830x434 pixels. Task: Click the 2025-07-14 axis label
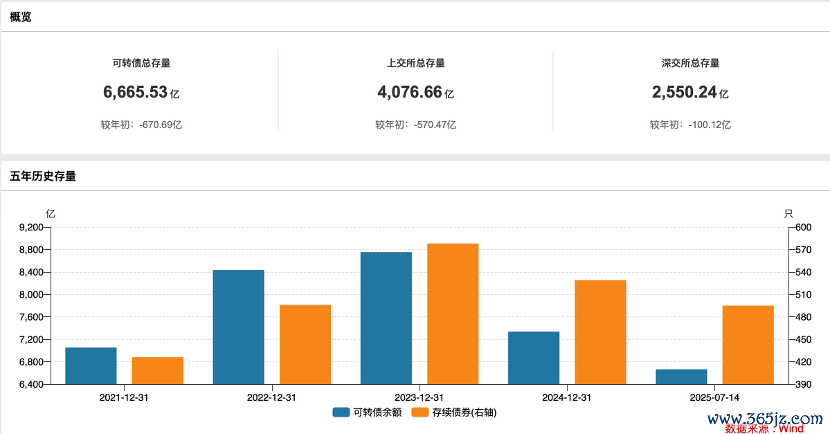(x=715, y=397)
